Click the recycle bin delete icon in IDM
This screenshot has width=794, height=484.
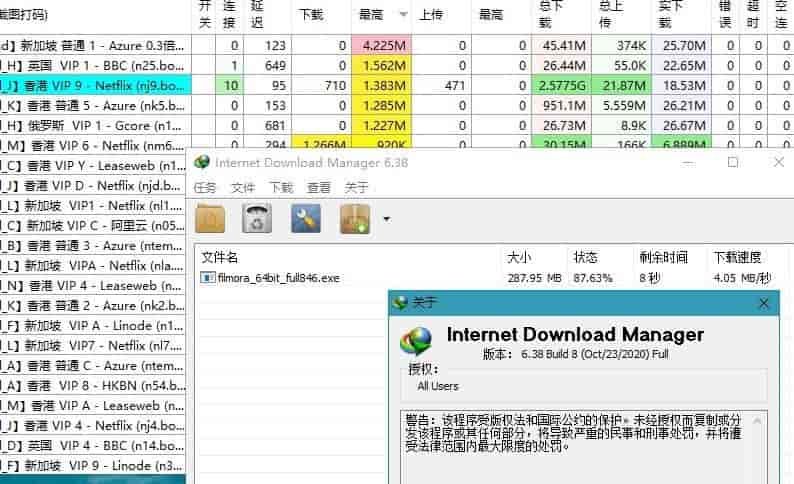[257, 219]
